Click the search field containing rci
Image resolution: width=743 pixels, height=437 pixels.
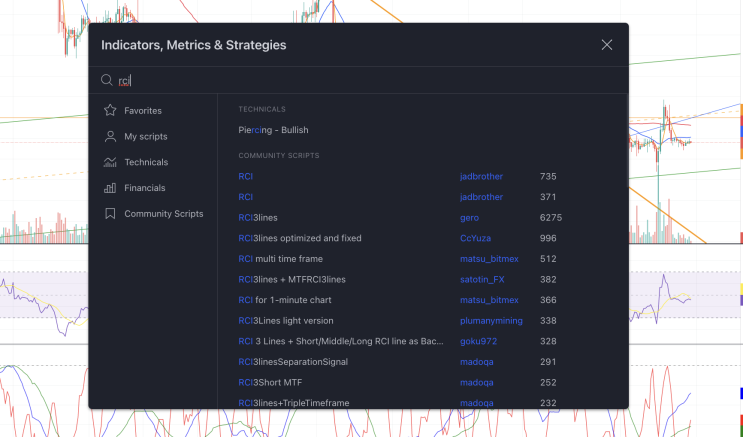[x=360, y=81]
